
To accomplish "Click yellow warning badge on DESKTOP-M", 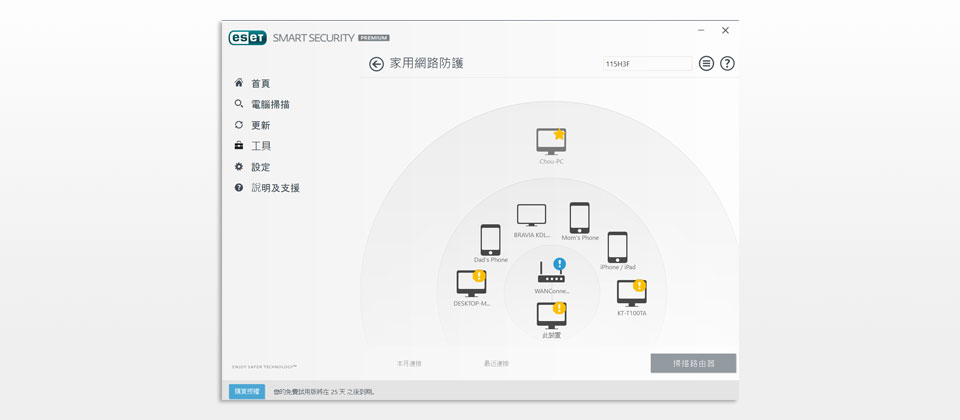I will [x=479, y=276].
